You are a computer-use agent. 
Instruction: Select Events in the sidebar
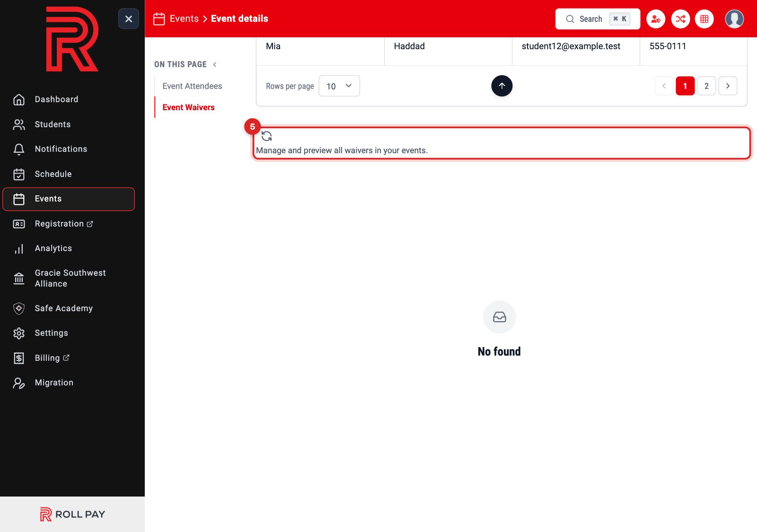pos(69,199)
